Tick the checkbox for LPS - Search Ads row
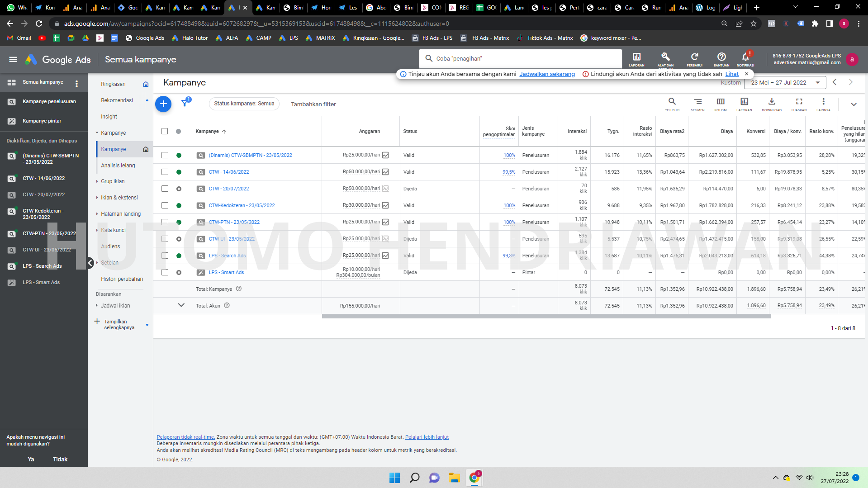 [x=165, y=256]
